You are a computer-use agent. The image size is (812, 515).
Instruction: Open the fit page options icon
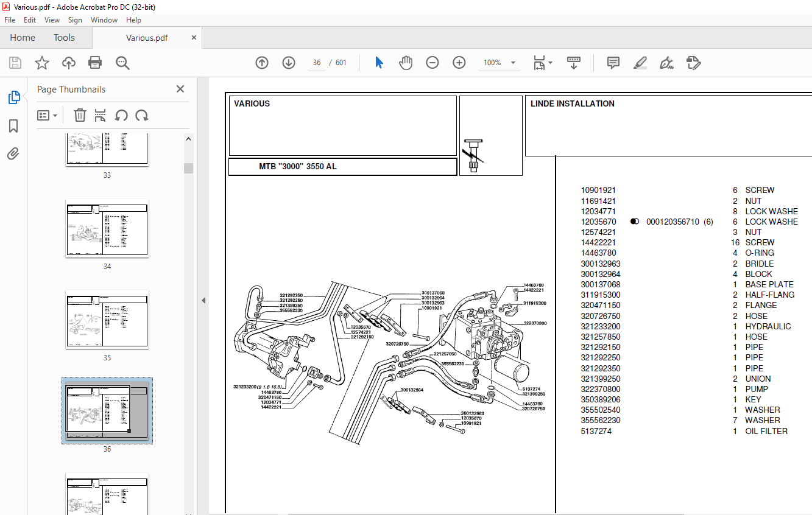[x=542, y=63]
